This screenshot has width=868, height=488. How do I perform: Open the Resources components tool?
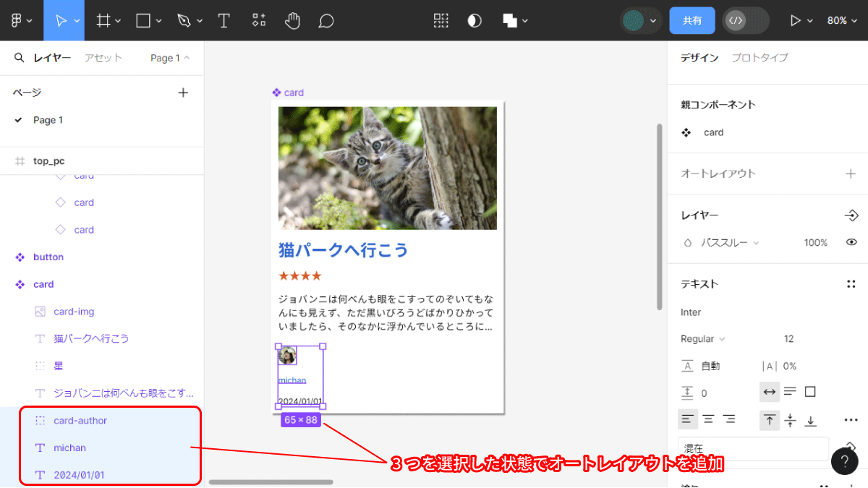coord(258,20)
